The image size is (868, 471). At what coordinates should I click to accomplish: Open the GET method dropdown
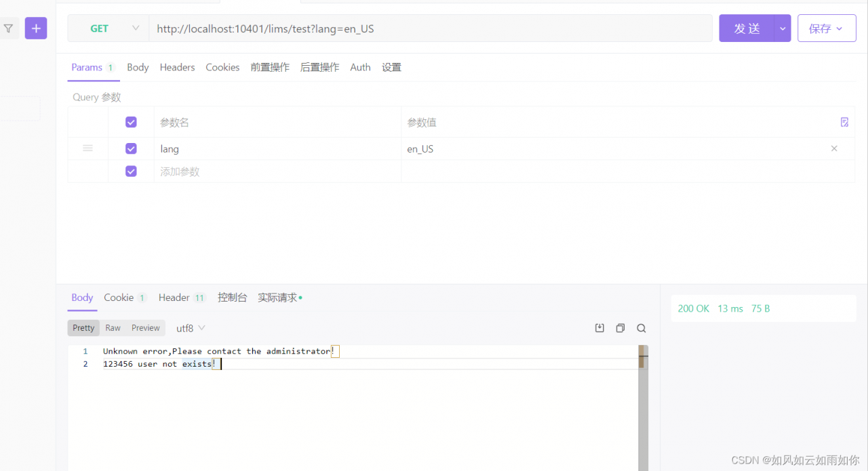[108, 28]
